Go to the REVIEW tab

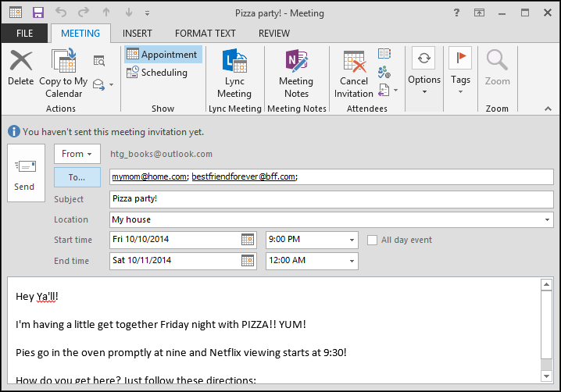(x=274, y=34)
